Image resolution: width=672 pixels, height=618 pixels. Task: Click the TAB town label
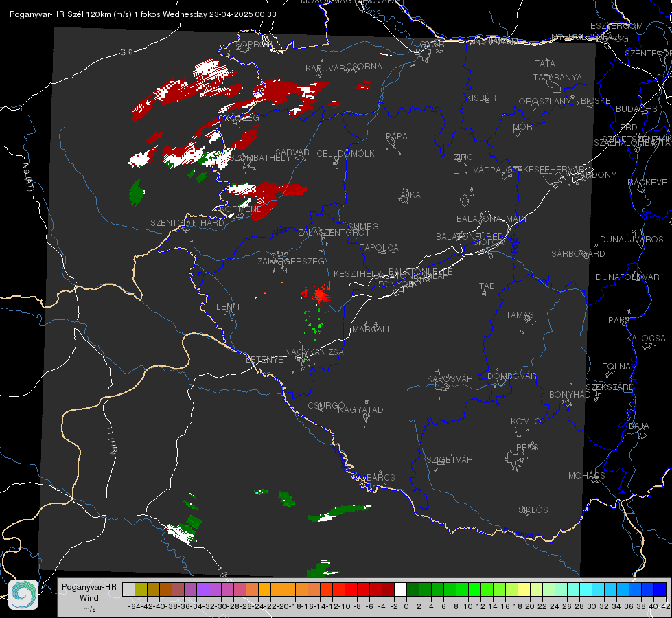487,286
